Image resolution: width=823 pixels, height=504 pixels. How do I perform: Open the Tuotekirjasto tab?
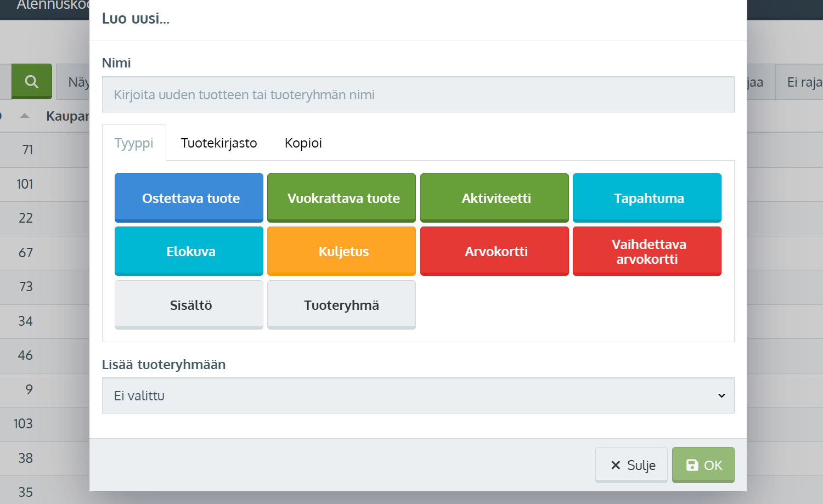pyautogui.click(x=219, y=143)
